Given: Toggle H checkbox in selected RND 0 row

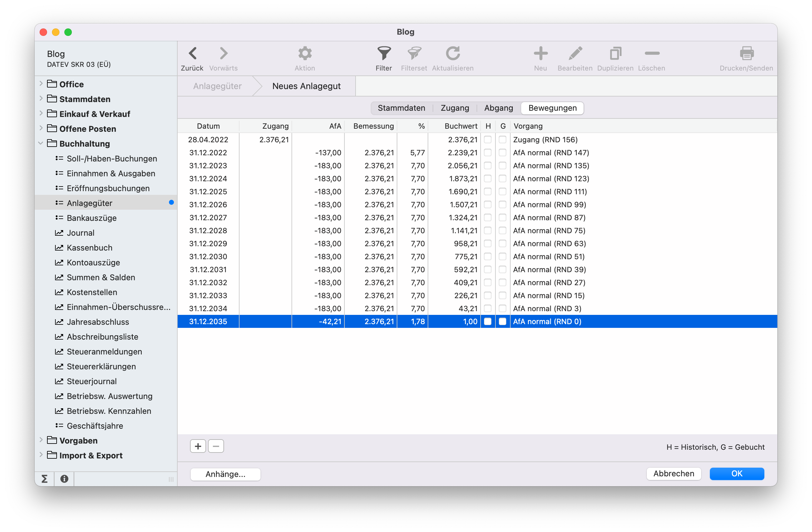Looking at the screenshot, I should 488,322.
